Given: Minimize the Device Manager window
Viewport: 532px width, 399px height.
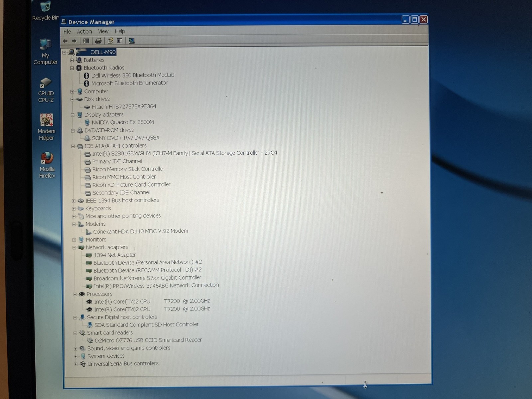Looking at the screenshot, I should pyautogui.click(x=406, y=20).
